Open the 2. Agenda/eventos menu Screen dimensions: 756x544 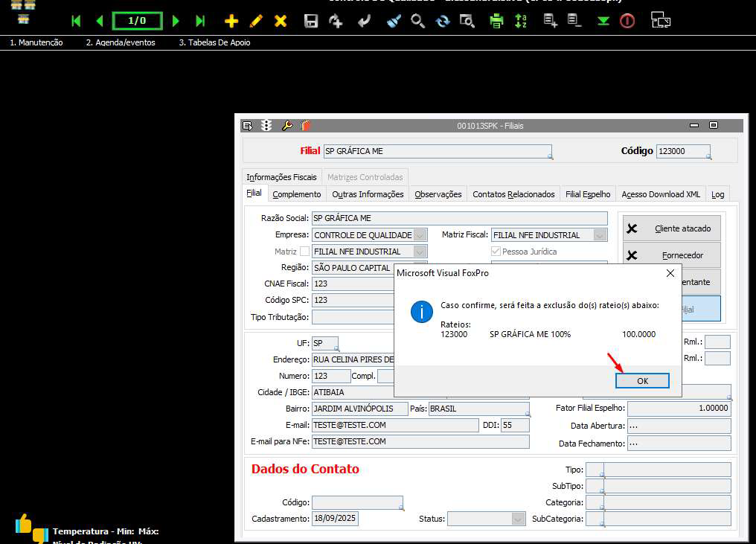(x=121, y=42)
